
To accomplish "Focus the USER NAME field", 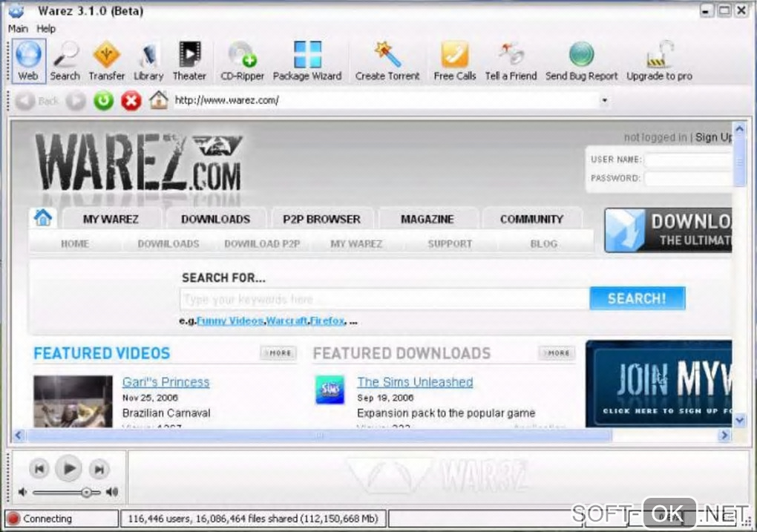I will tap(689, 160).
